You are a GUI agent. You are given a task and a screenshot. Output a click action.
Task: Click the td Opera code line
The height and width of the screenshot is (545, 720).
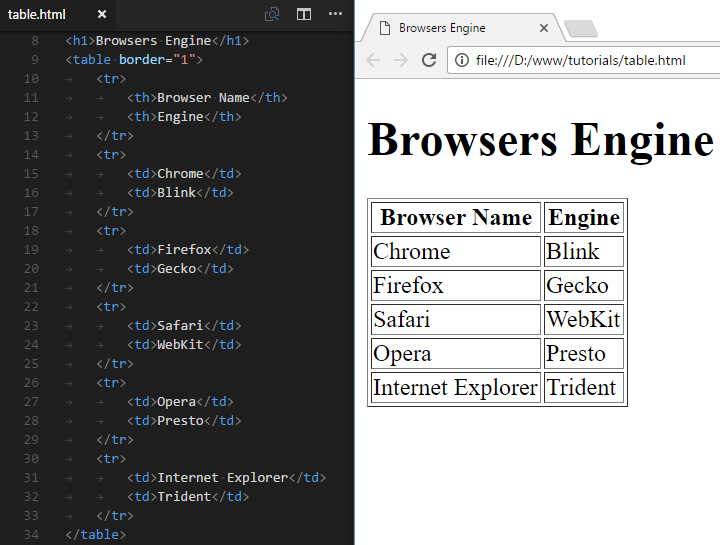[180, 402]
